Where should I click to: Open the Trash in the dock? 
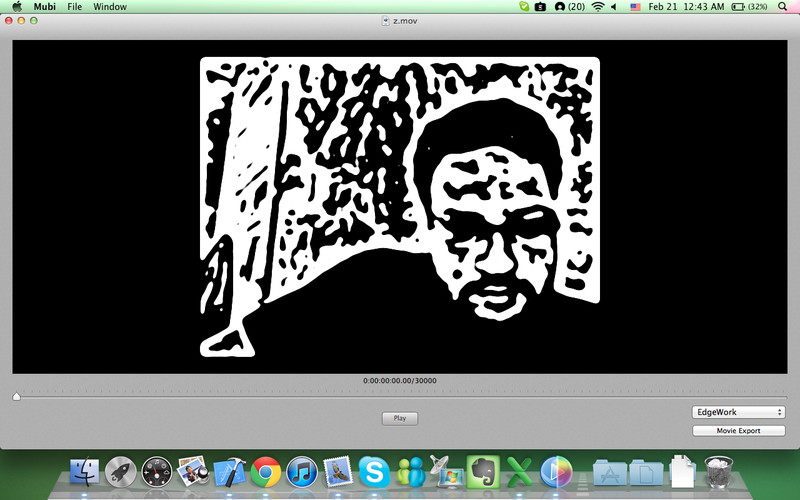718,471
